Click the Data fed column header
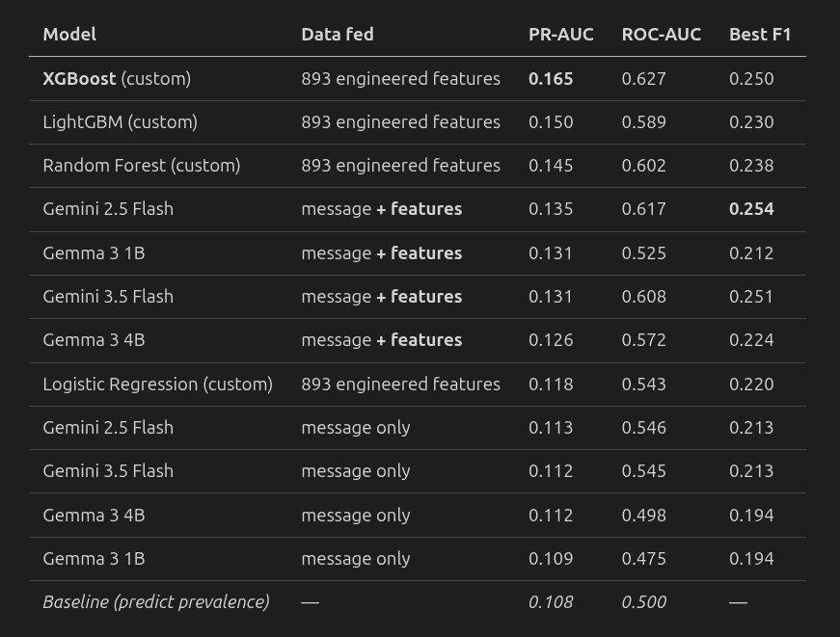The width and height of the screenshot is (840, 637). (338, 35)
